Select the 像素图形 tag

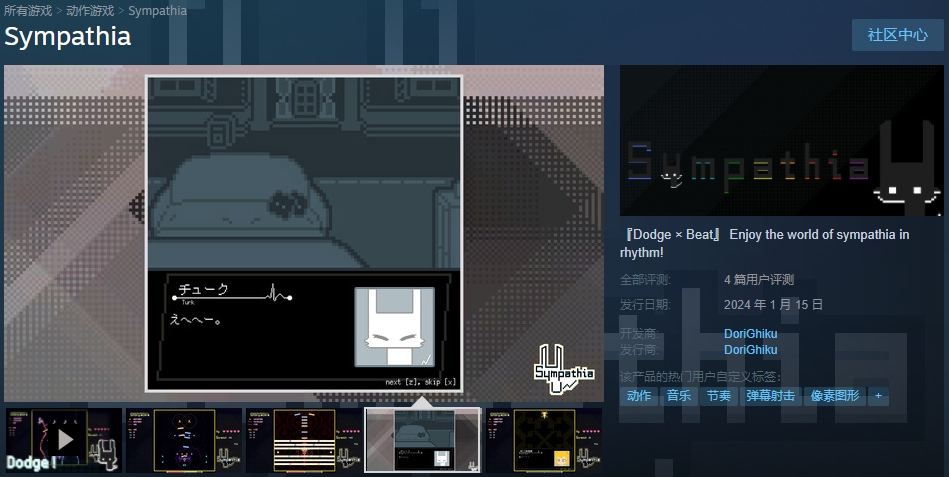835,396
